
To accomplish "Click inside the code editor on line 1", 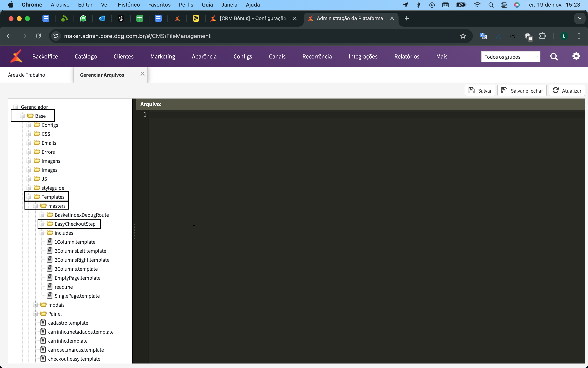I will (x=366, y=114).
